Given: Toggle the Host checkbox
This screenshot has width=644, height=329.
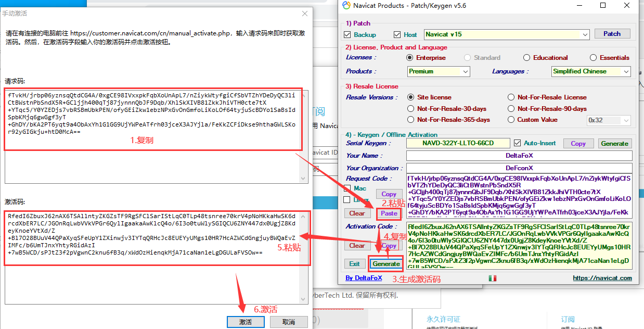Looking at the screenshot, I should click(397, 35).
